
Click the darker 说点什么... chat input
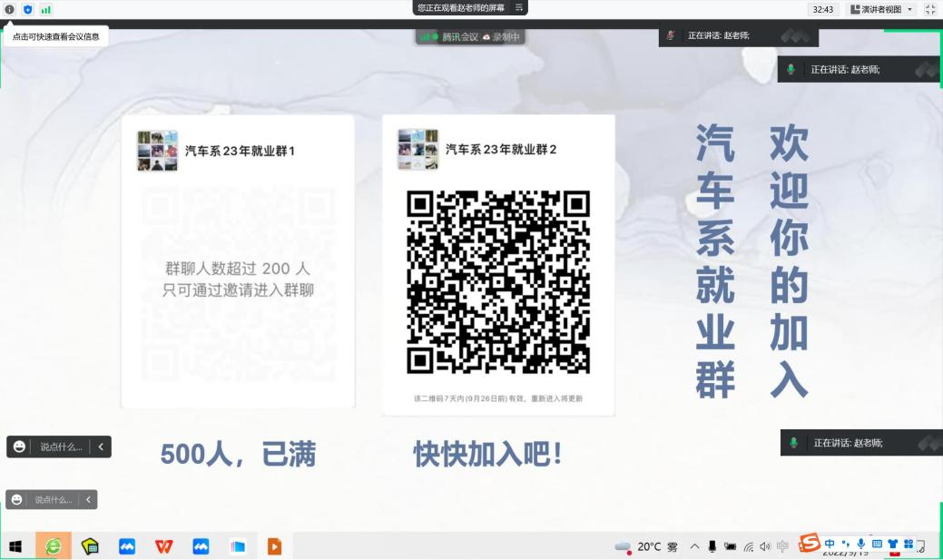(61, 447)
